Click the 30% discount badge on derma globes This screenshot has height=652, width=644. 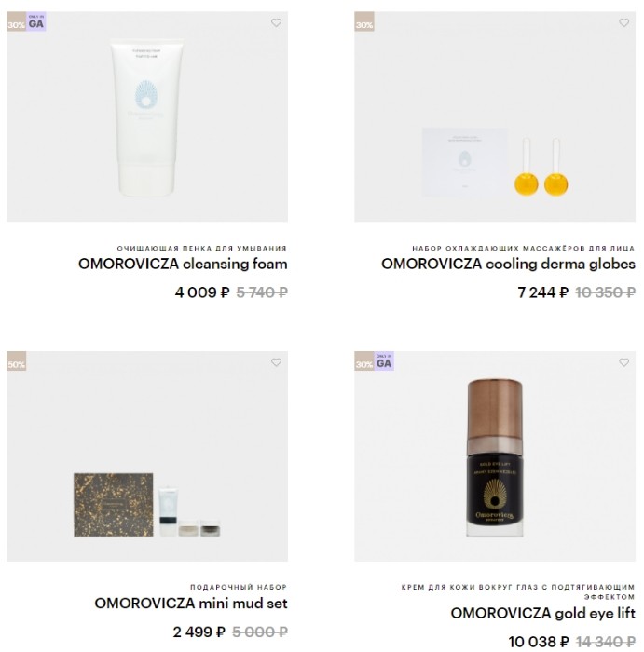tap(364, 21)
